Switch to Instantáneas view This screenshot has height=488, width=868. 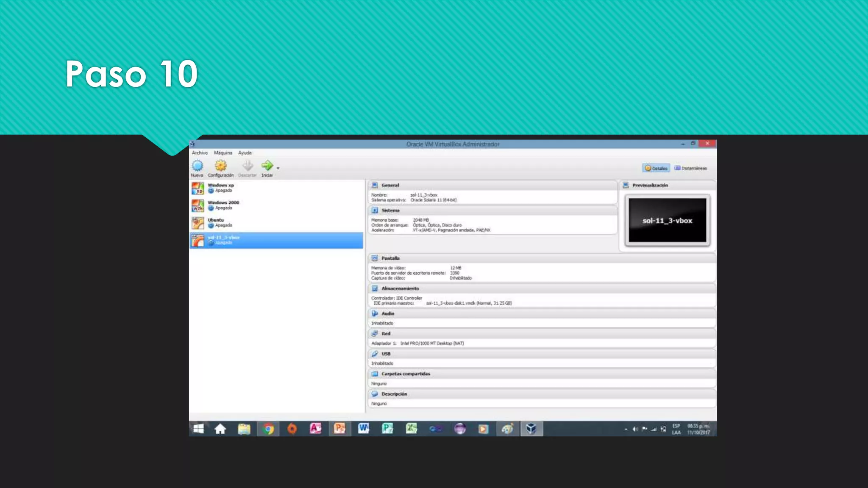click(x=691, y=168)
